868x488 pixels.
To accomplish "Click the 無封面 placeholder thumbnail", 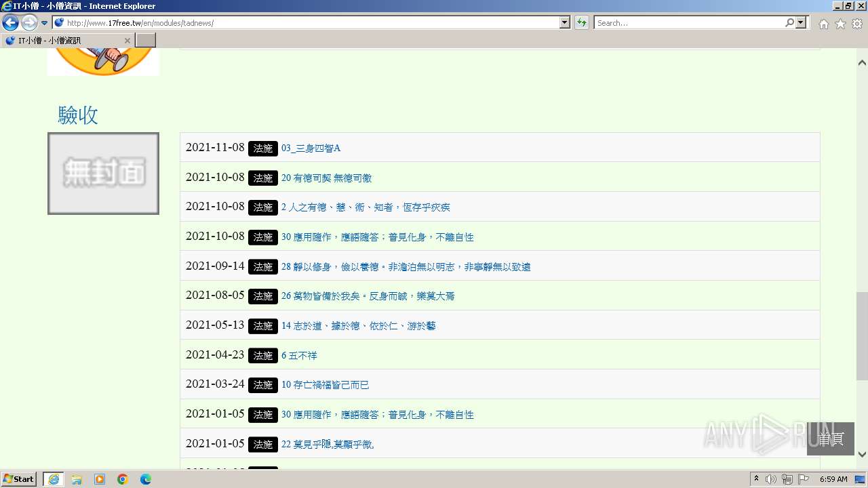I will (x=103, y=174).
